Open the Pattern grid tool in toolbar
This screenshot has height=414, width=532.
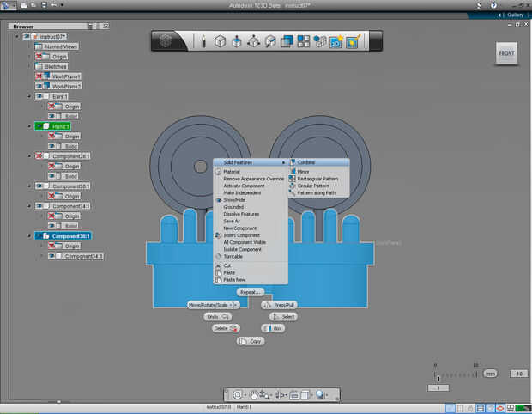303,41
